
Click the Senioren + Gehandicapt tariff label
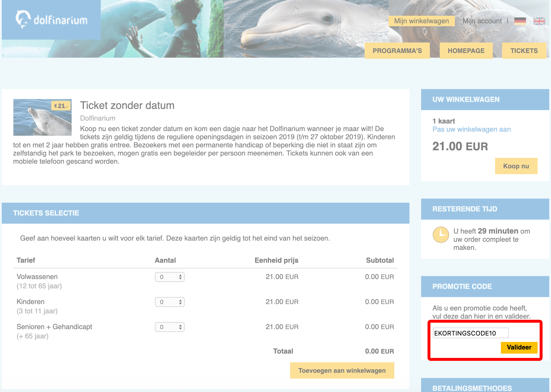click(x=54, y=327)
